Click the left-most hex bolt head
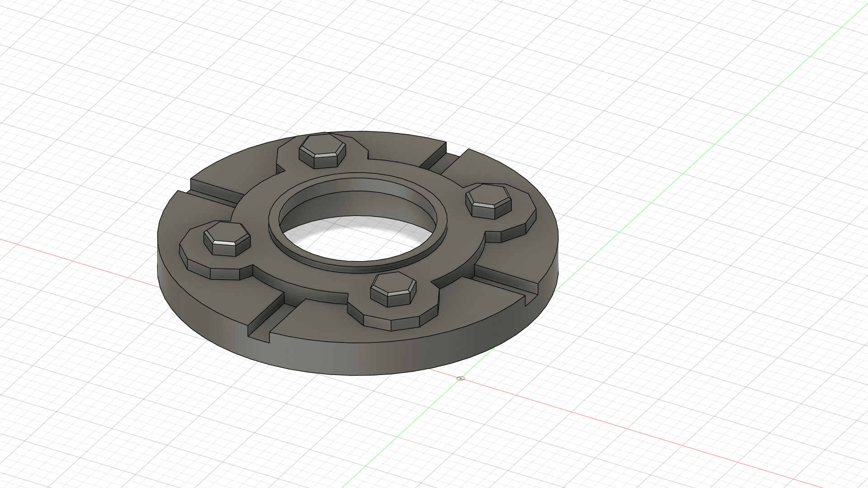The image size is (868, 488). pyautogui.click(x=227, y=239)
